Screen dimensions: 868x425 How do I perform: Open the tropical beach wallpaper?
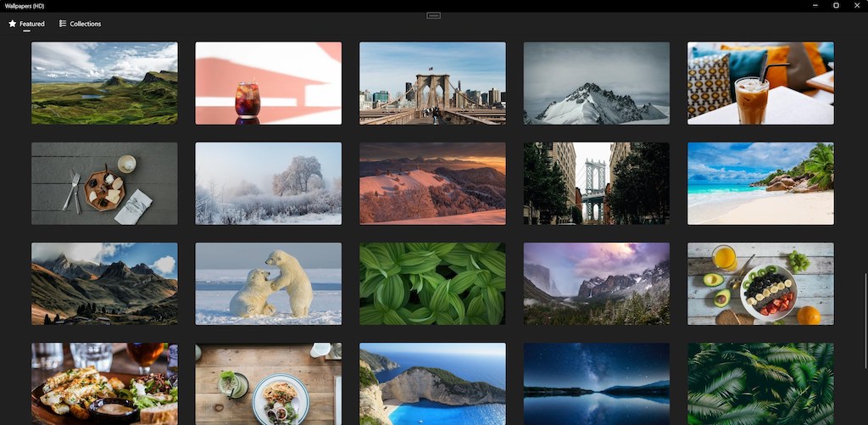[x=760, y=183]
